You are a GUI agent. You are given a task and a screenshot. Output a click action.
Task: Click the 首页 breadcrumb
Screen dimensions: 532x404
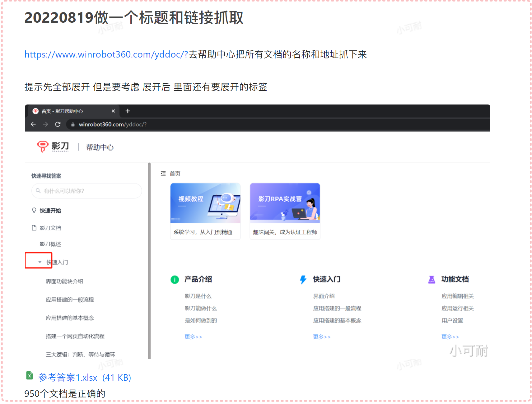coord(175,174)
